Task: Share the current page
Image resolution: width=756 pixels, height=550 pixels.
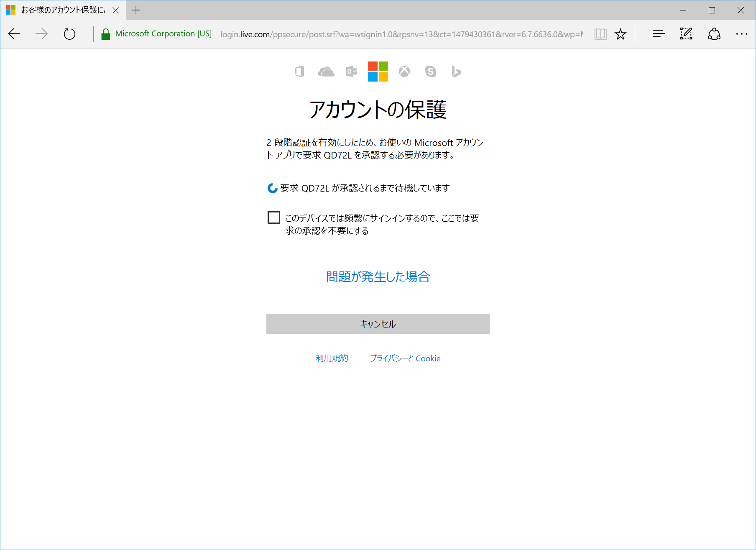Action: pyautogui.click(x=714, y=34)
